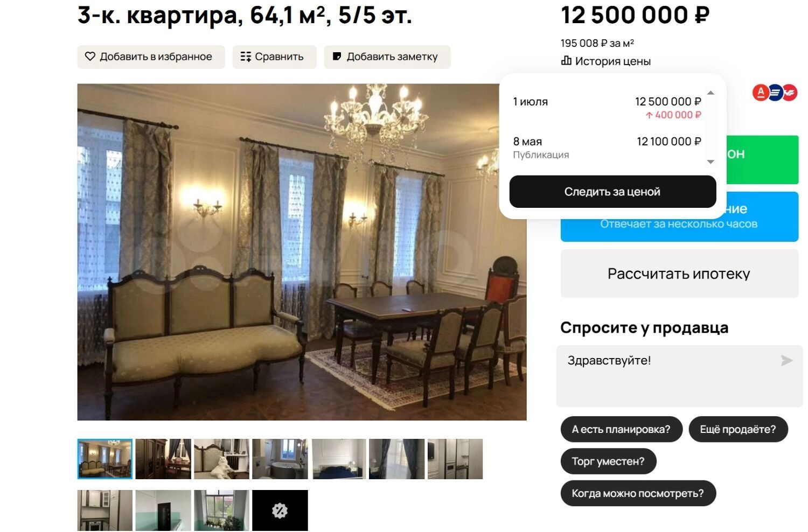Click Следить за ценой button

pos(612,192)
